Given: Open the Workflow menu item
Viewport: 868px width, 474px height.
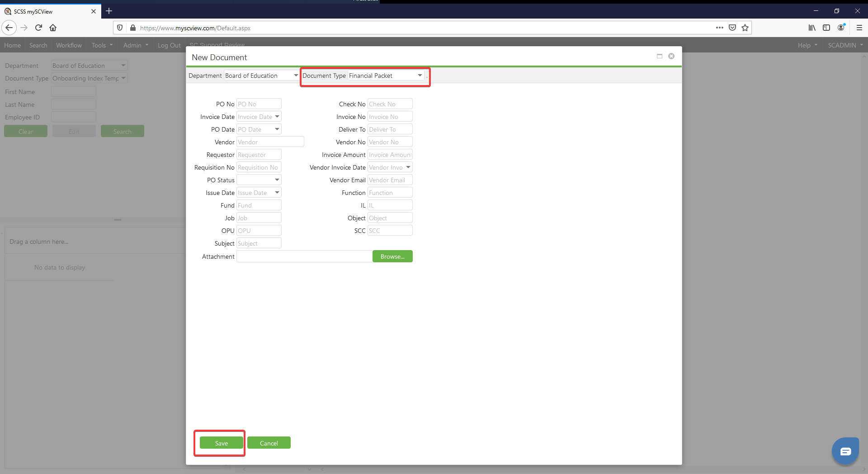Looking at the screenshot, I should [x=69, y=45].
